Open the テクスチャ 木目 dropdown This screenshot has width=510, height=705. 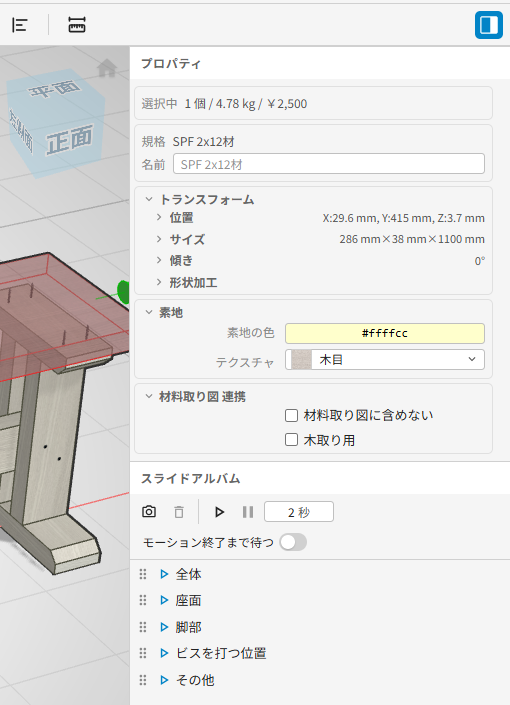click(385, 360)
